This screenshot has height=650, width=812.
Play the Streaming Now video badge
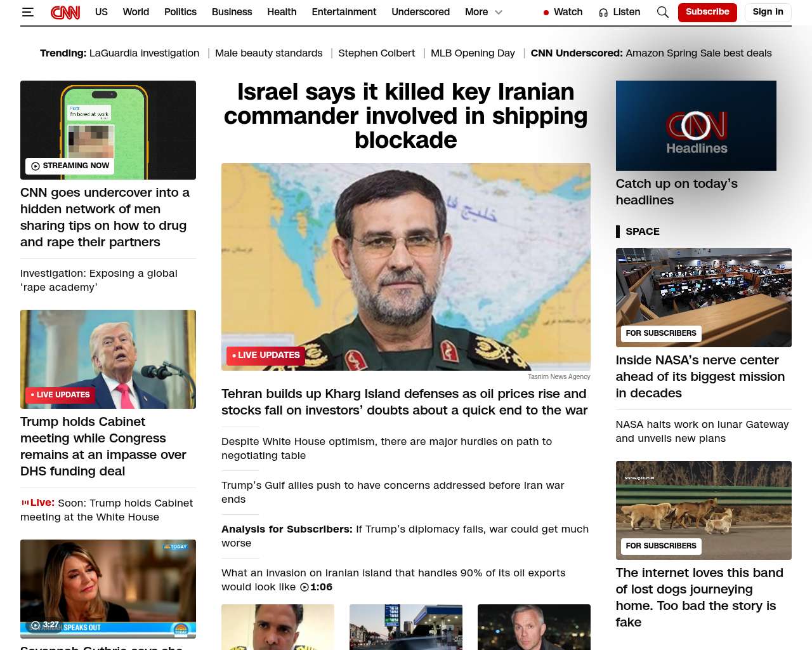tap(70, 166)
